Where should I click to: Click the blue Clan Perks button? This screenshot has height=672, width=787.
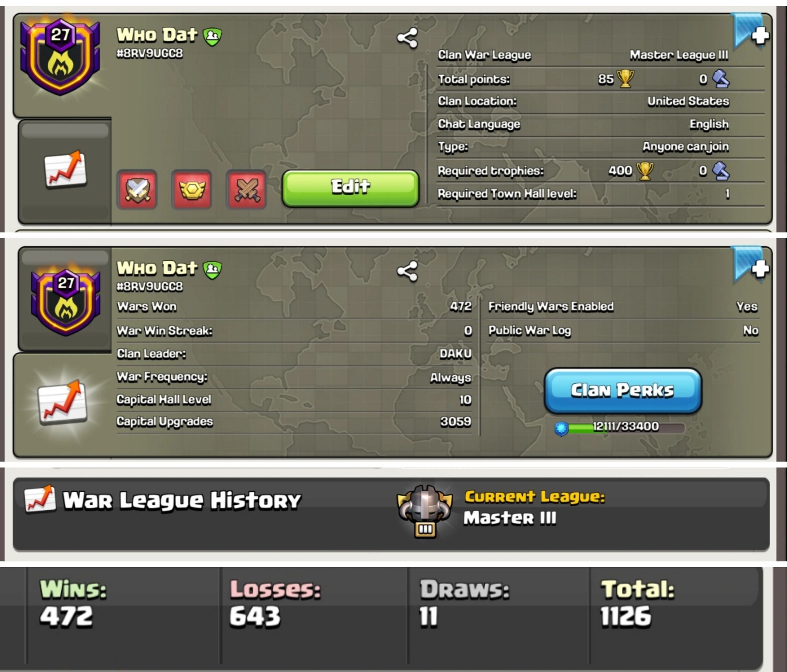[622, 391]
